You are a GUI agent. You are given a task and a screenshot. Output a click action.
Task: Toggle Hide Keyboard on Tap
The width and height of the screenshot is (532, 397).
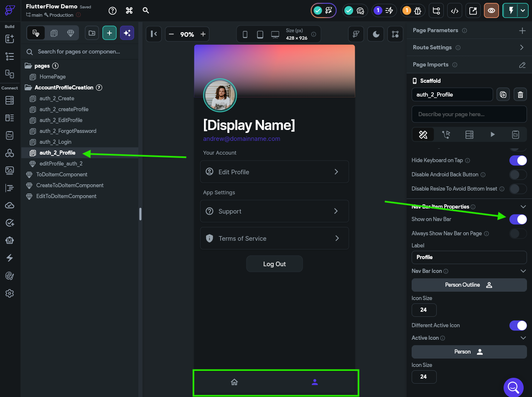518,160
